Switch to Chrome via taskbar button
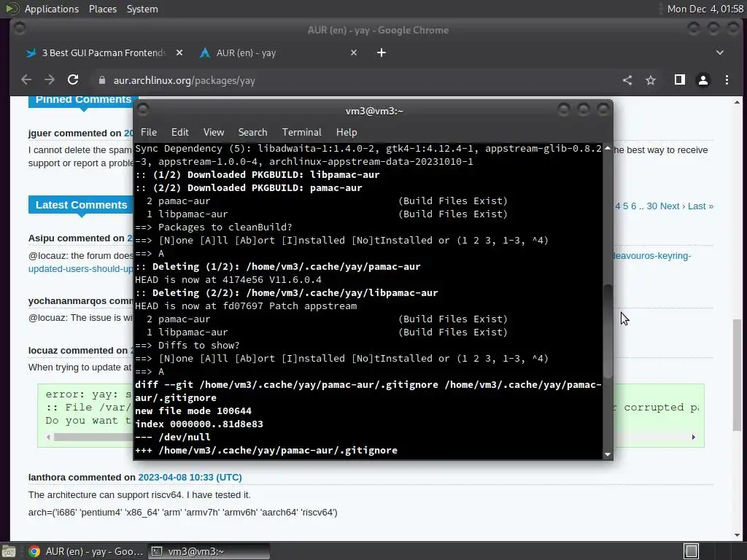This screenshot has width=747, height=560. pos(86,551)
